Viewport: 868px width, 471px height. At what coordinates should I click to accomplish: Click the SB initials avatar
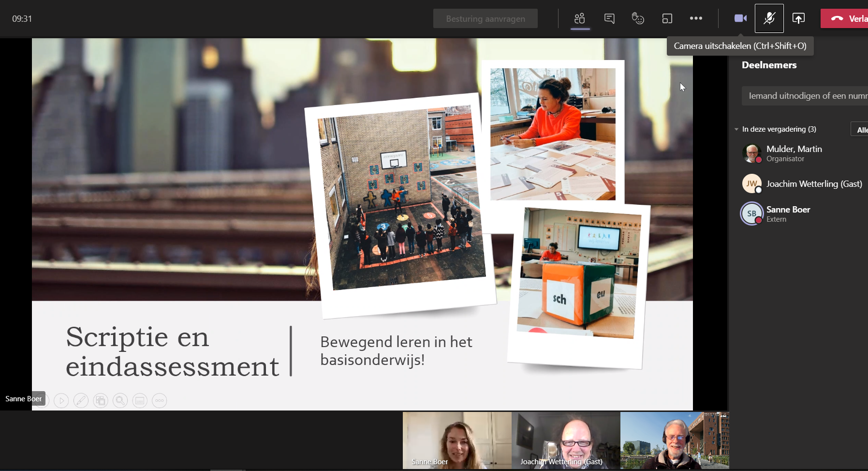[752, 213]
